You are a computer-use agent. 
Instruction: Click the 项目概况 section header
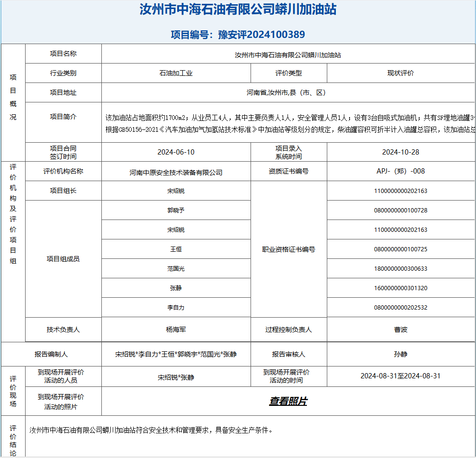pos(13,97)
